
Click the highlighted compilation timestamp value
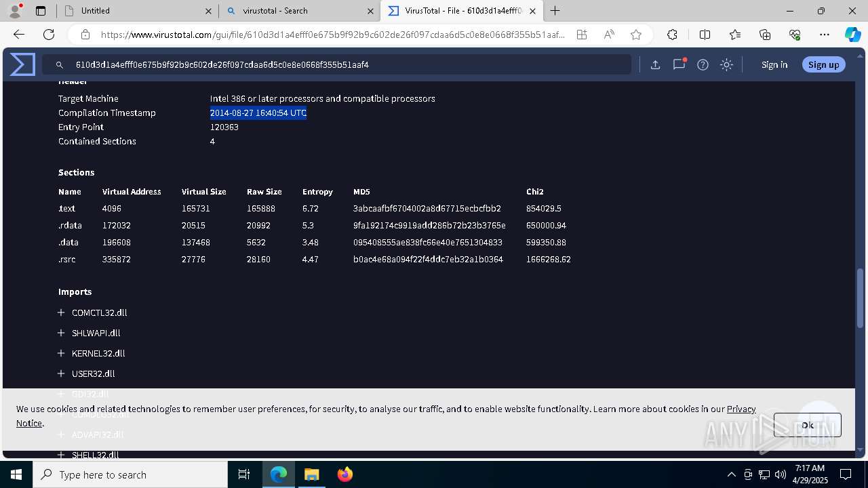click(x=258, y=113)
